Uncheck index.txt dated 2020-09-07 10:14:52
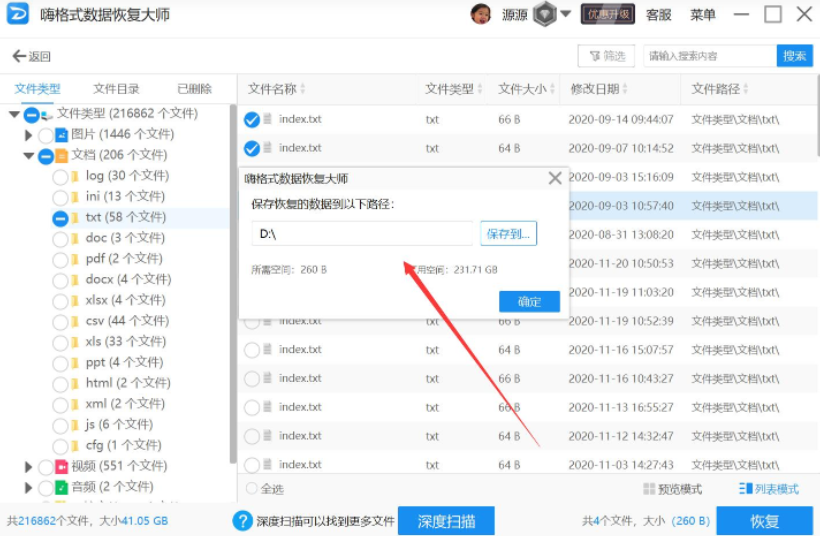This screenshot has height=536, width=820. (x=252, y=149)
